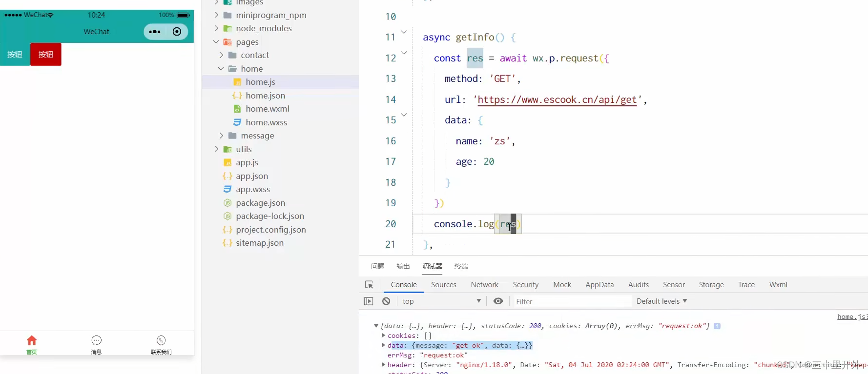Screen dimensions: 868x374
Task: Click the sitemap.json file icon
Action: (227, 243)
